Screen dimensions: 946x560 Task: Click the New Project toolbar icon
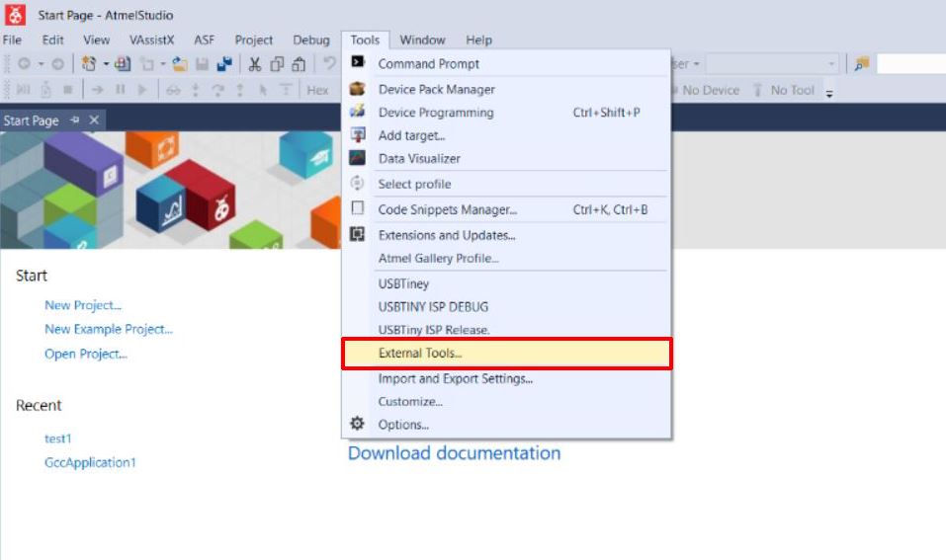89,64
